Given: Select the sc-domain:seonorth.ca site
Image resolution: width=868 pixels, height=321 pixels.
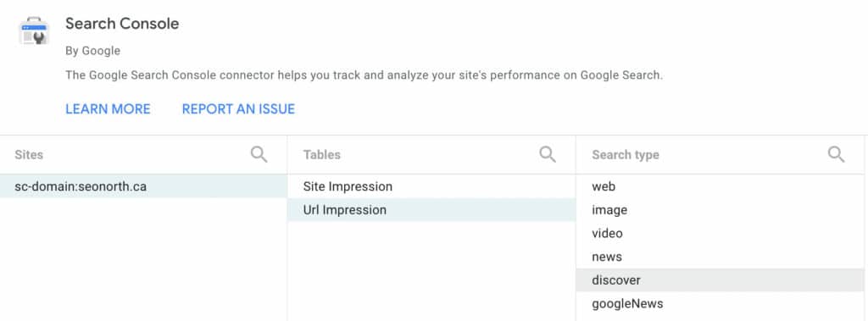Looking at the screenshot, I should [143, 186].
